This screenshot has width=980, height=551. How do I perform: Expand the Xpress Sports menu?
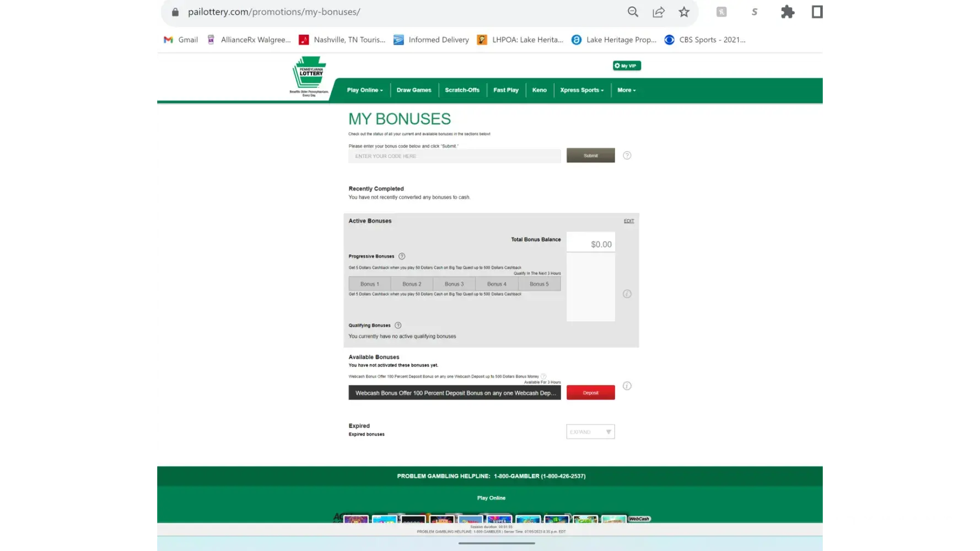coord(581,90)
